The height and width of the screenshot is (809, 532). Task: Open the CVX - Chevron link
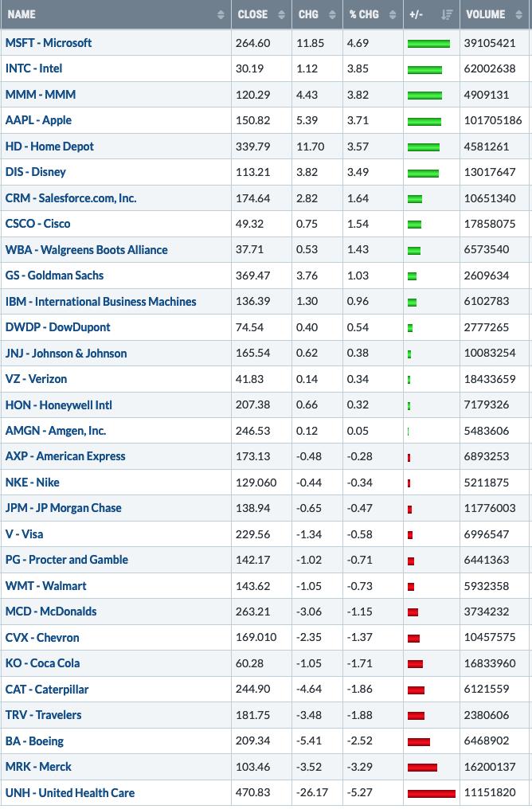(x=42, y=638)
